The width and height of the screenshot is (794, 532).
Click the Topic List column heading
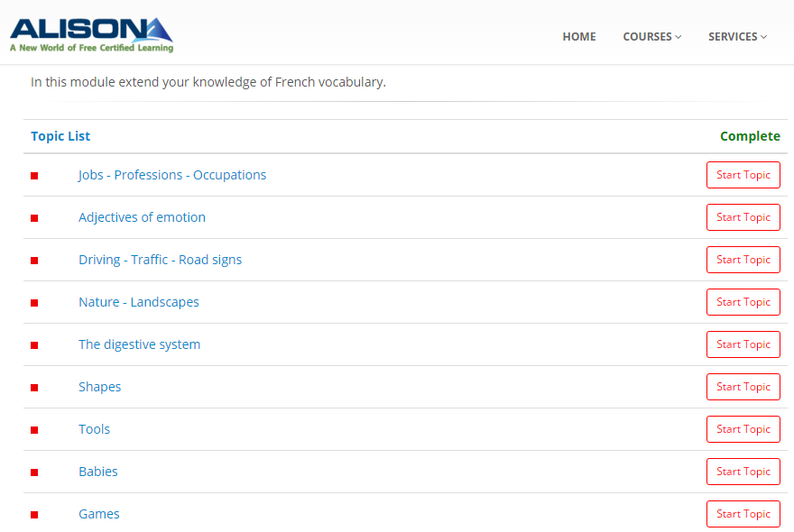(60, 136)
